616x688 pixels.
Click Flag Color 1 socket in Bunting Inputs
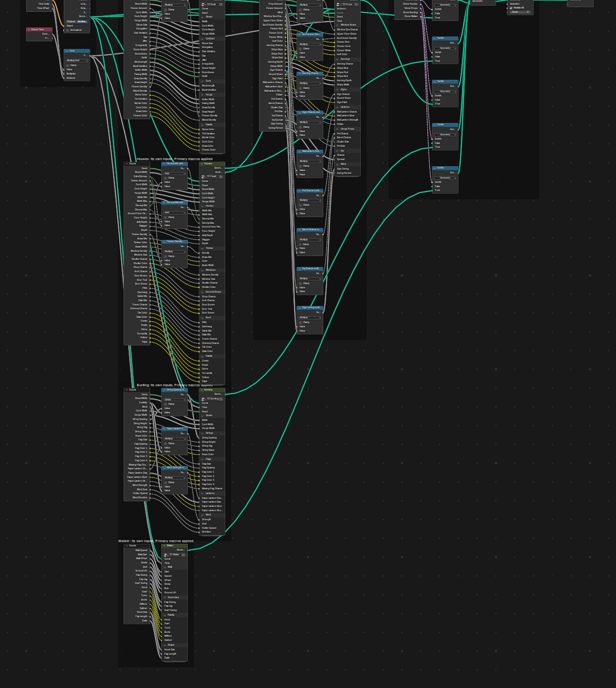coord(150,448)
